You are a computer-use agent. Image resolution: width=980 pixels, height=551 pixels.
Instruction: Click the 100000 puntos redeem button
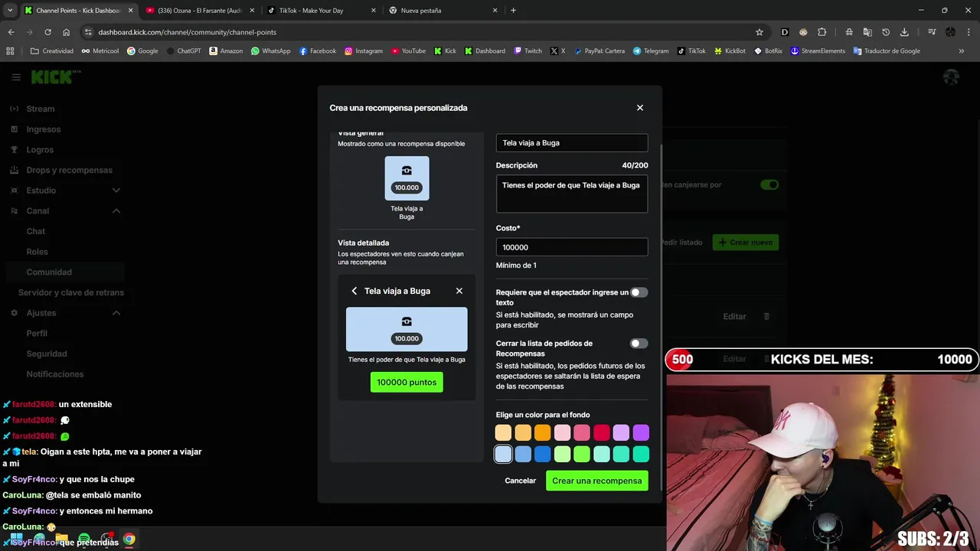click(407, 382)
